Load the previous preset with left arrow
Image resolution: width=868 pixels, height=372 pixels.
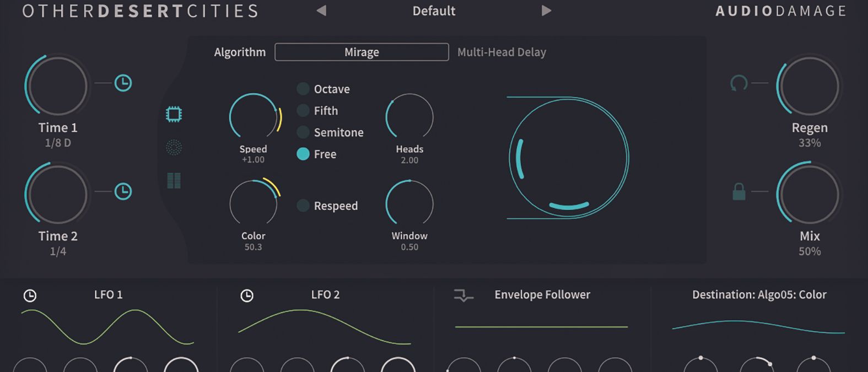(321, 10)
